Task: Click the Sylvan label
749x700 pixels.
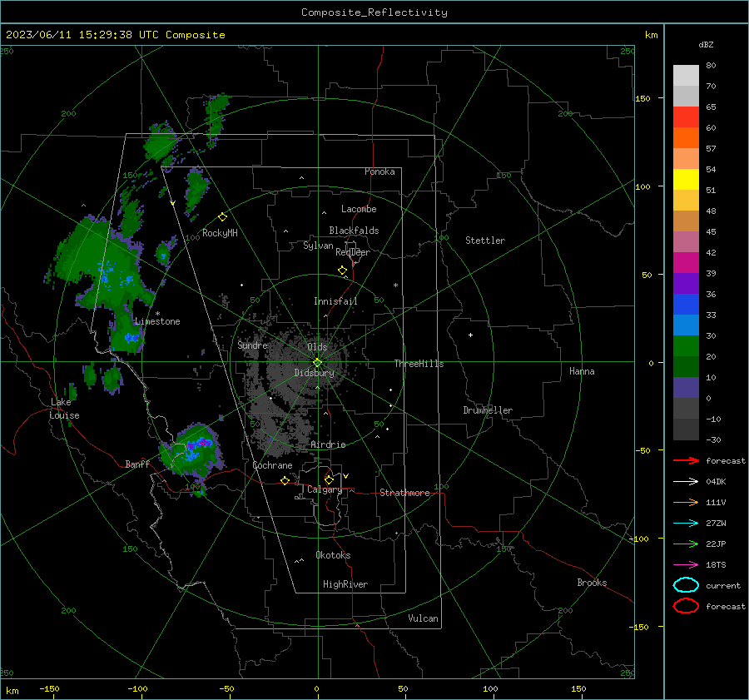Action: [x=318, y=246]
